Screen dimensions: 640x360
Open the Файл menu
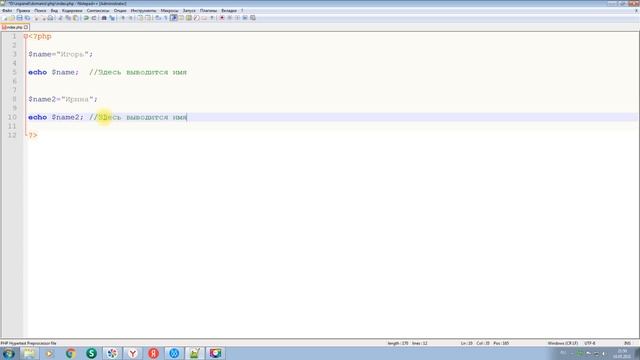click(x=7, y=11)
